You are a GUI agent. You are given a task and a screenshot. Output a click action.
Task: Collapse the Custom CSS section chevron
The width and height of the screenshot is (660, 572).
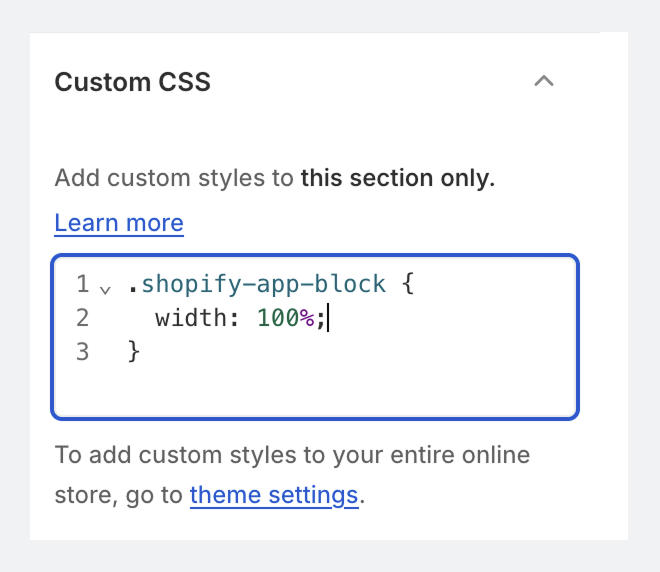[x=544, y=81]
